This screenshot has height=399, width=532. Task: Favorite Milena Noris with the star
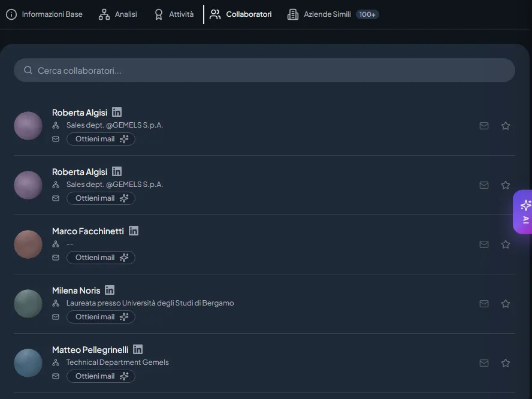click(x=506, y=304)
